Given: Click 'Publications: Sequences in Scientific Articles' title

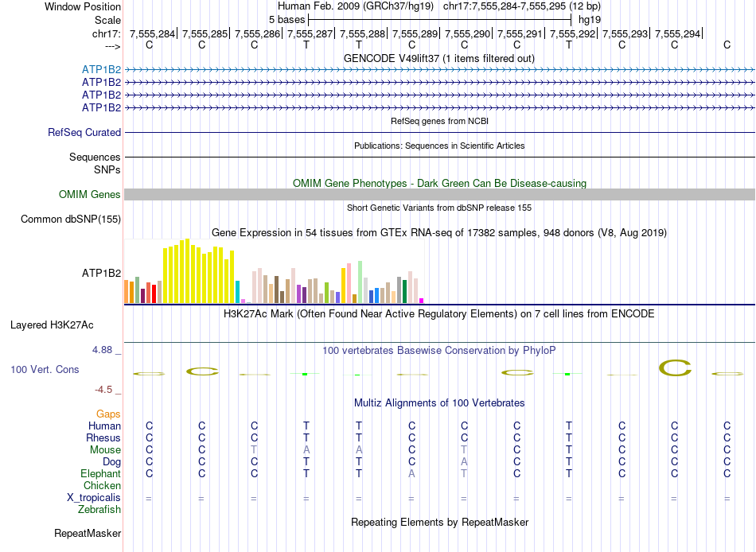Looking at the screenshot, I should (x=439, y=146).
